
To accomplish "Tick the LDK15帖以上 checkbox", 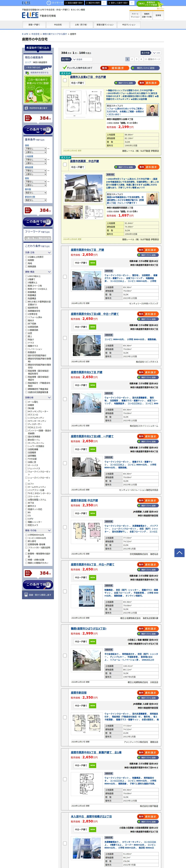I will pos(26,276).
